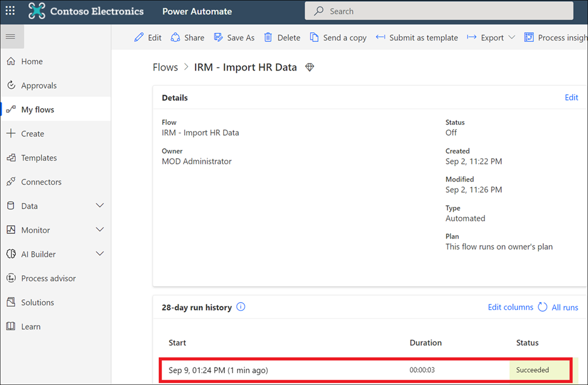Delete the flow using the trash icon
This screenshot has width=588, height=385.
coord(267,37)
